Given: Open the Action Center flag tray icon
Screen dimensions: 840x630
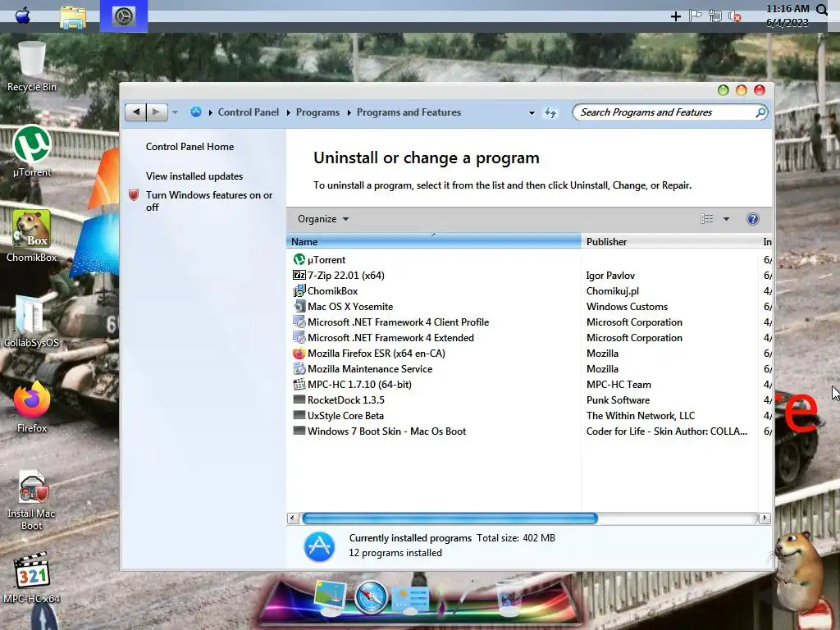Looking at the screenshot, I should pyautogui.click(x=696, y=16).
